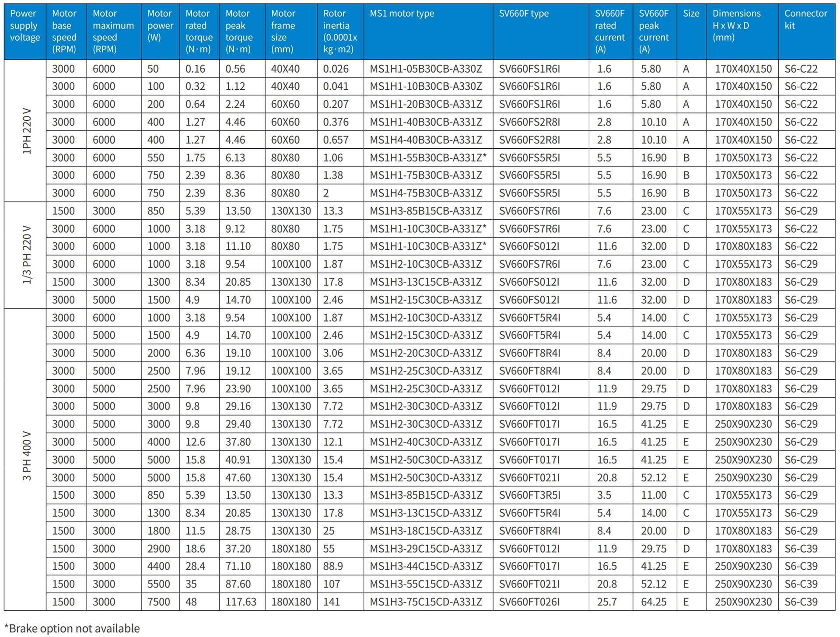Click rated torque value 12.6

pyautogui.click(x=195, y=442)
